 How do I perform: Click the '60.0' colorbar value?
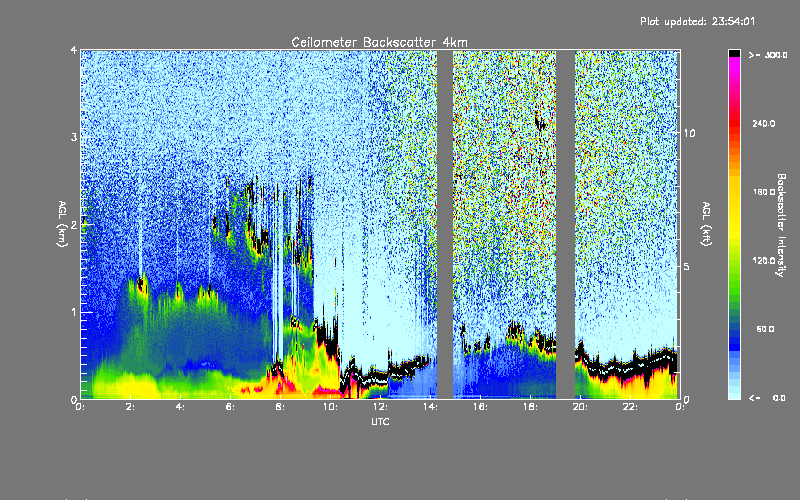click(765, 329)
